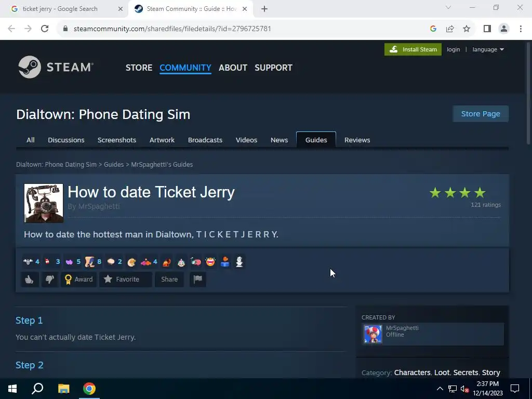532x399 pixels.
Task: Click the orange fire creature award icon
Action: pyautogui.click(x=167, y=262)
